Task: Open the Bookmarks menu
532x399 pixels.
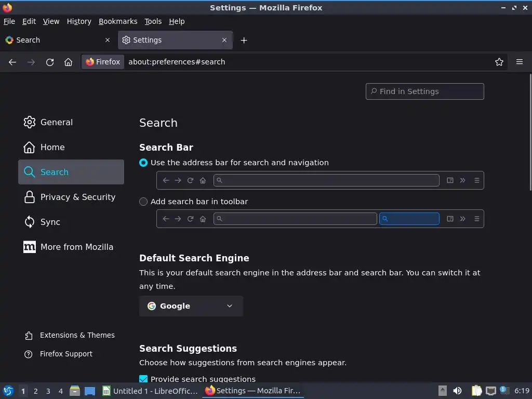Action: coord(118,21)
